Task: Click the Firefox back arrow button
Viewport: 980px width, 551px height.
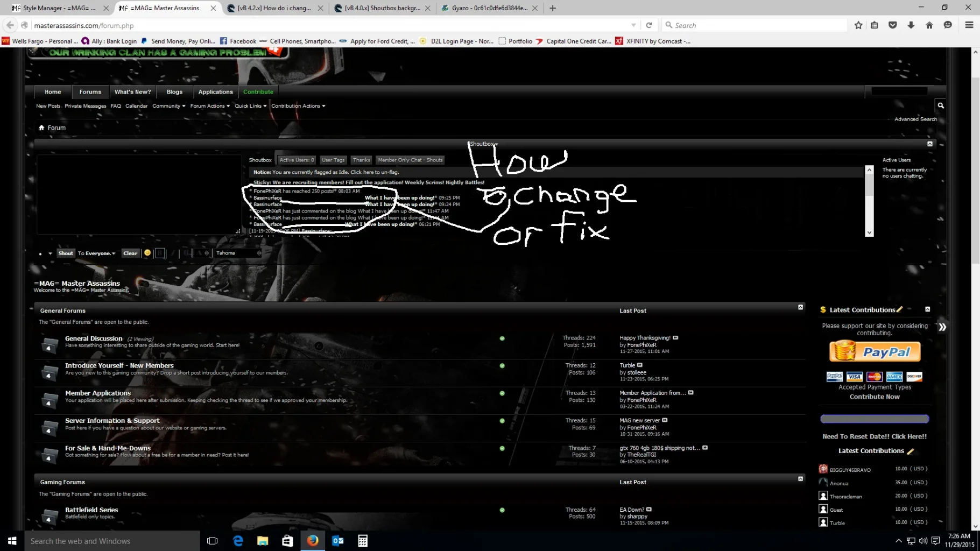Action: [10, 25]
